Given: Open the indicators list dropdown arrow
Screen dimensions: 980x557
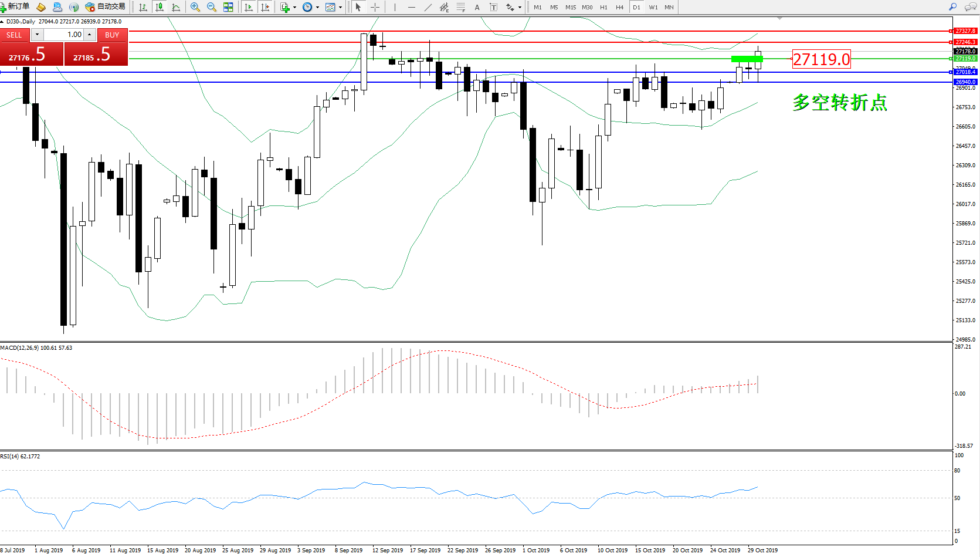Looking at the screenshot, I should (294, 8).
